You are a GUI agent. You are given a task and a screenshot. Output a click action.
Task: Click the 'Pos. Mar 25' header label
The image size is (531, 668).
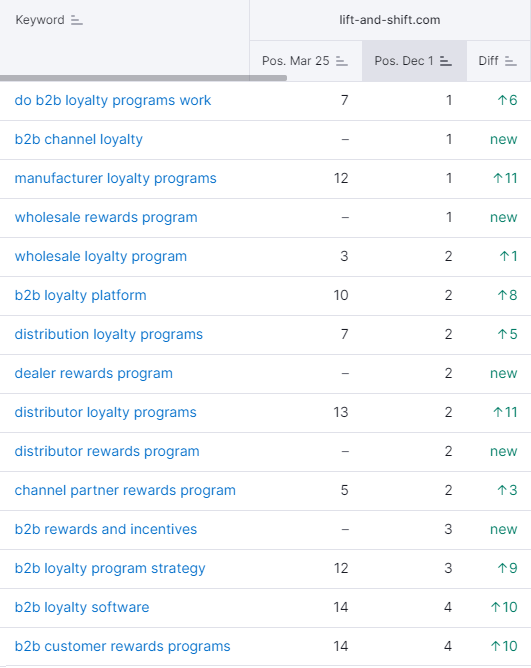(295, 61)
